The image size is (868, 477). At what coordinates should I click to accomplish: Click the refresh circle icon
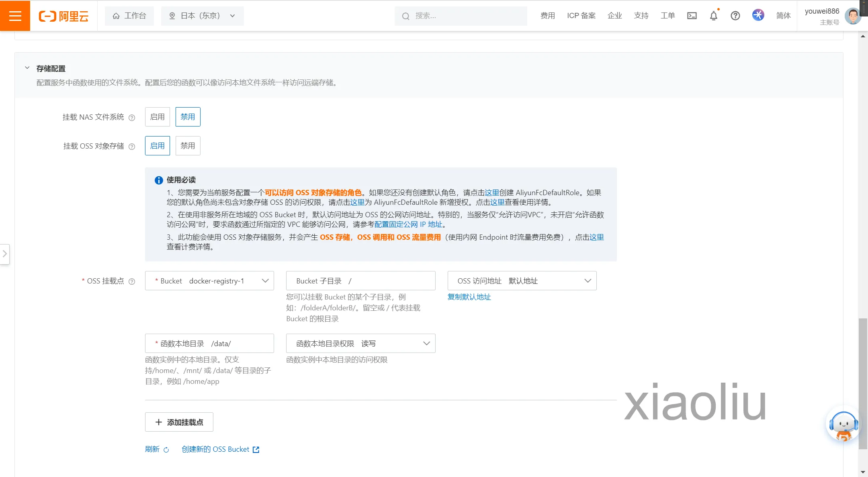pos(166,450)
